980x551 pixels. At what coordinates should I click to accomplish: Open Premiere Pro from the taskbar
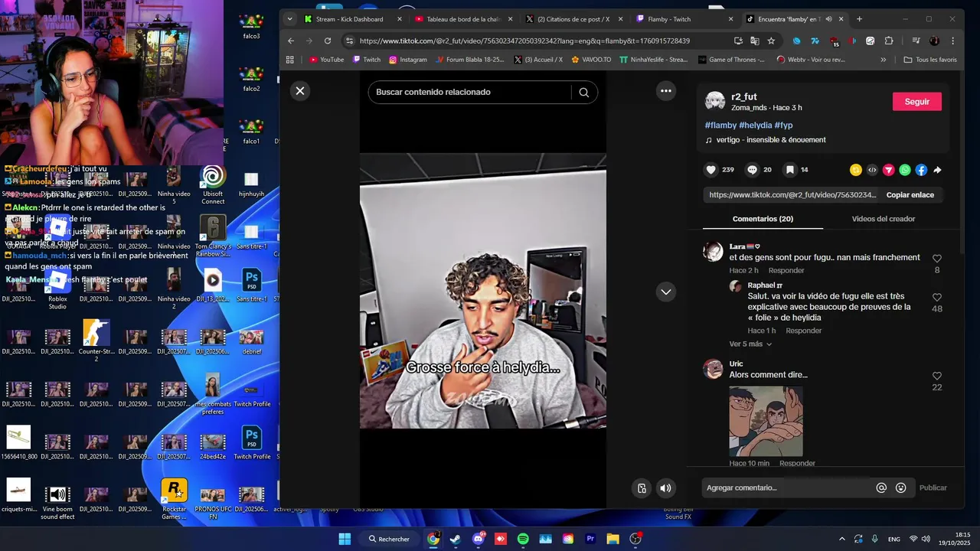click(590, 539)
